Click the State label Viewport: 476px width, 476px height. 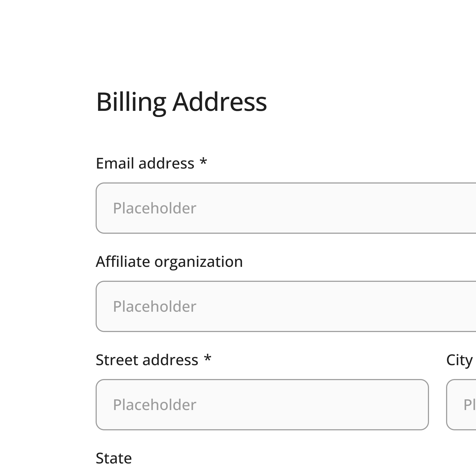[x=114, y=458]
